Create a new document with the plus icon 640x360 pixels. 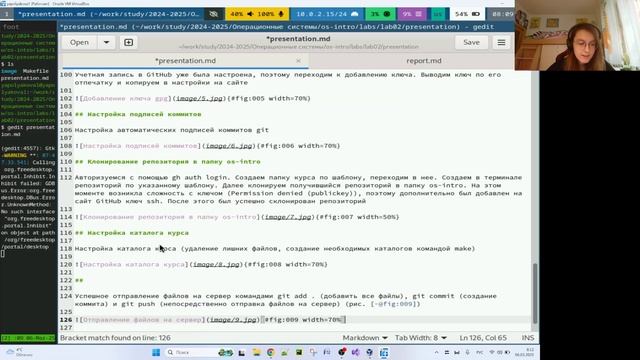tap(129, 42)
